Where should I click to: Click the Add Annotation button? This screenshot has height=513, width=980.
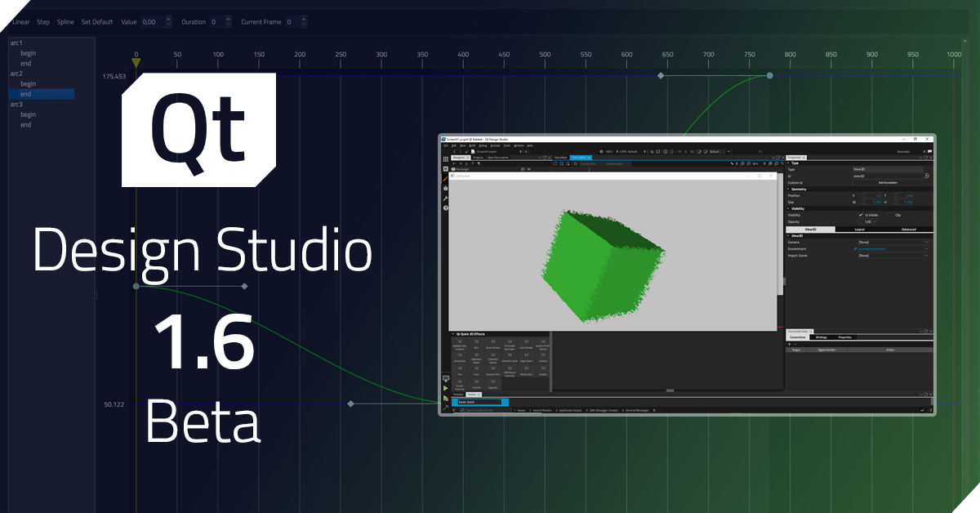[888, 182]
